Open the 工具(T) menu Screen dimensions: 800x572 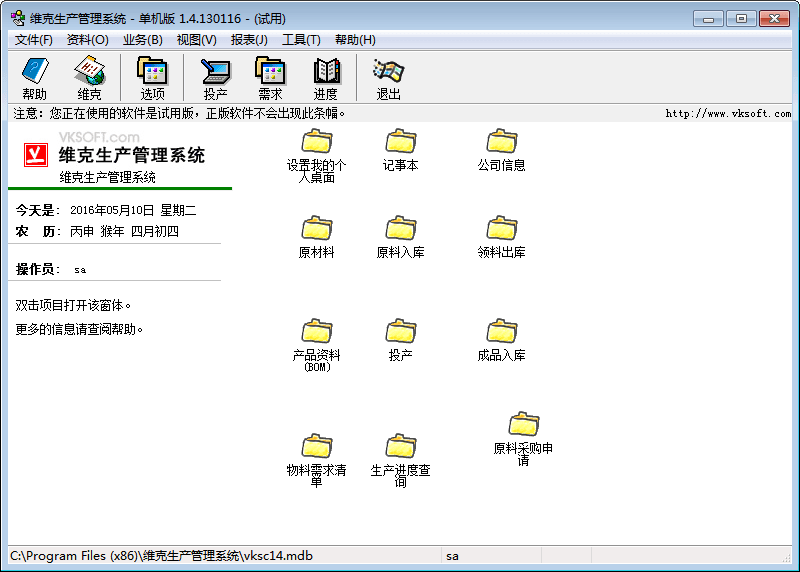(301, 40)
